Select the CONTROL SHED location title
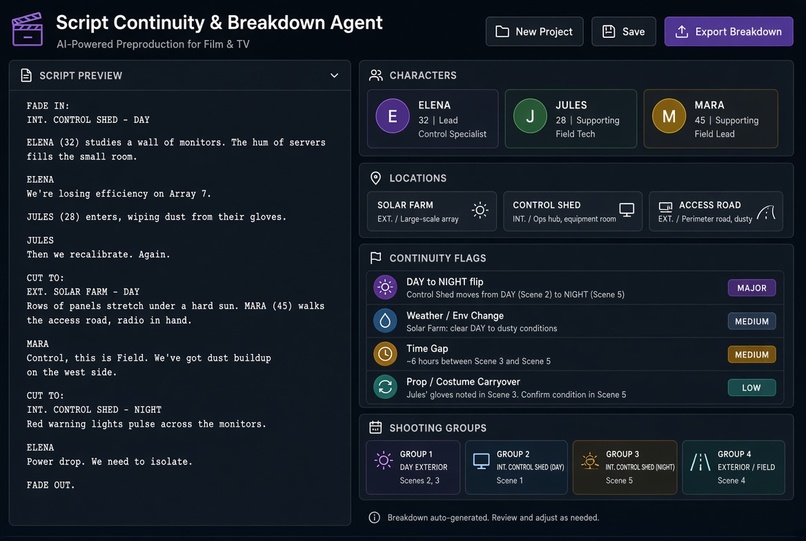The image size is (806, 541). pyautogui.click(x=546, y=205)
